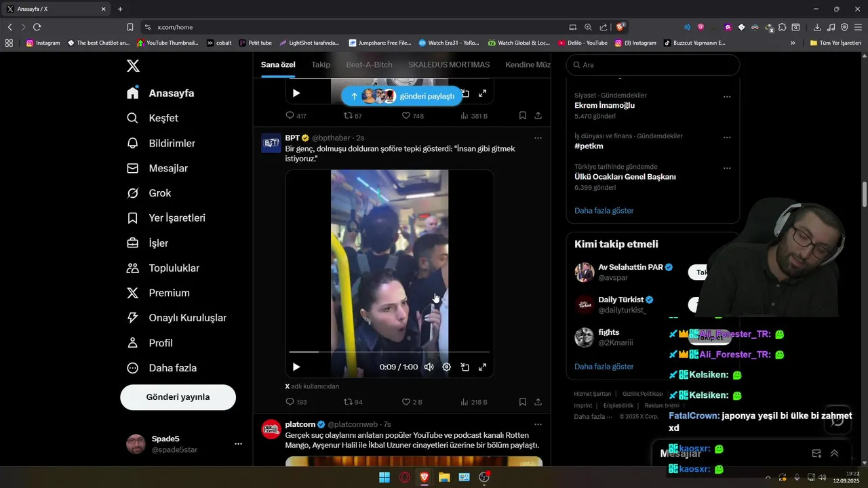Repost the BPT post with 94 reposts
Screen dimensions: 868x488
(x=353, y=402)
